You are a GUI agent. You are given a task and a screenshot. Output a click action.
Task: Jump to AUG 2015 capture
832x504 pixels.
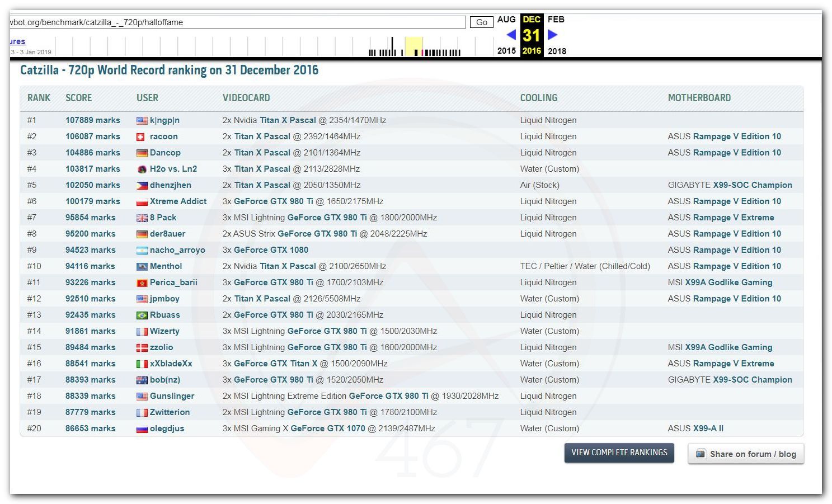coord(506,35)
